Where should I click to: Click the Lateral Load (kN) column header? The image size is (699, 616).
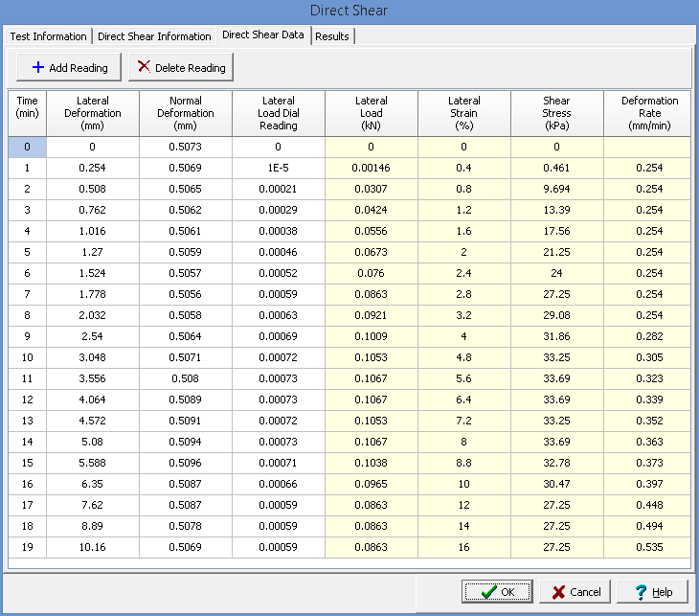click(x=372, y=113)
